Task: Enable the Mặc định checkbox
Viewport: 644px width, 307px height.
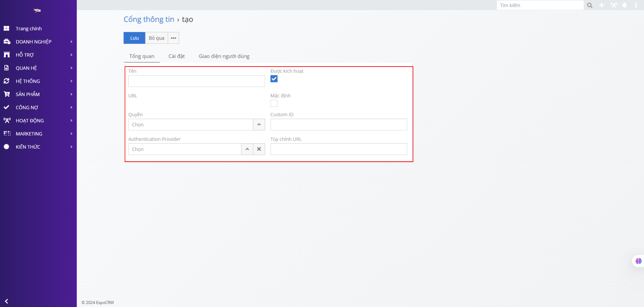Action: pyautogui.click(x=274, y=103)
